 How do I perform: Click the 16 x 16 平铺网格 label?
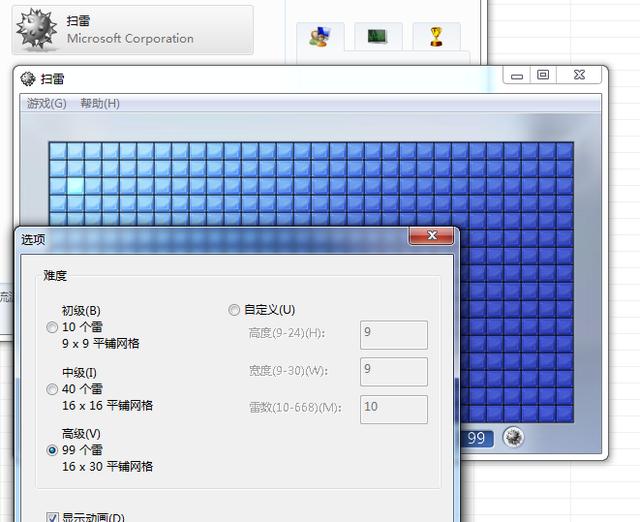107,406
